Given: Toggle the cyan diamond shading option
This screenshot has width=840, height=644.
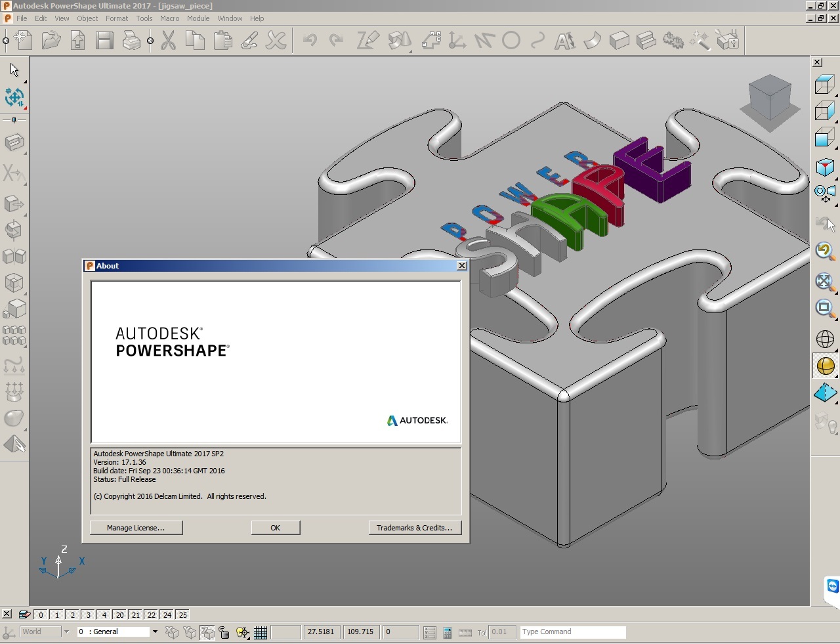Looking at the screenshot, I should [826, 393].
